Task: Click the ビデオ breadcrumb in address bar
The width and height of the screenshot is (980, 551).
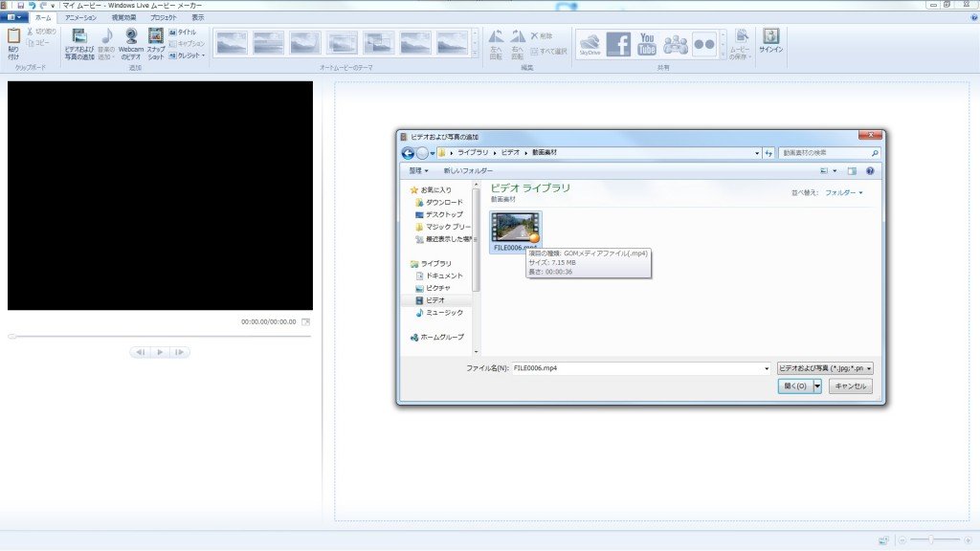Action: (x=510, y=152)
